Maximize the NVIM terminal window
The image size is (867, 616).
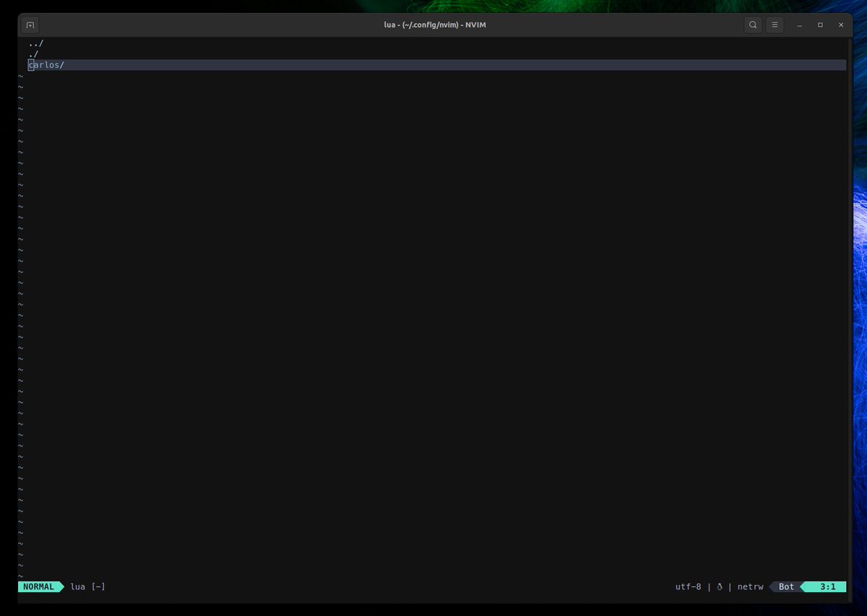[820, 25]
